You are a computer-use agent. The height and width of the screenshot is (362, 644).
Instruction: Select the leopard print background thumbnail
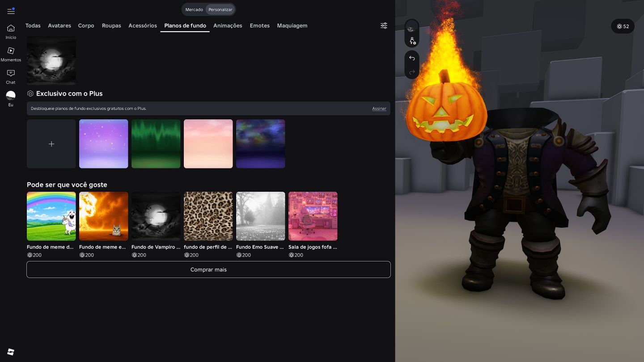pos(208,216)
